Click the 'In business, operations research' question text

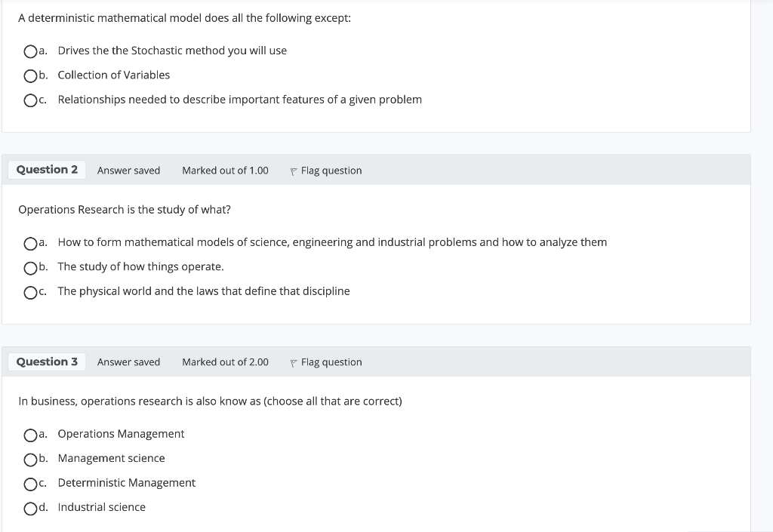pos(210,401)
